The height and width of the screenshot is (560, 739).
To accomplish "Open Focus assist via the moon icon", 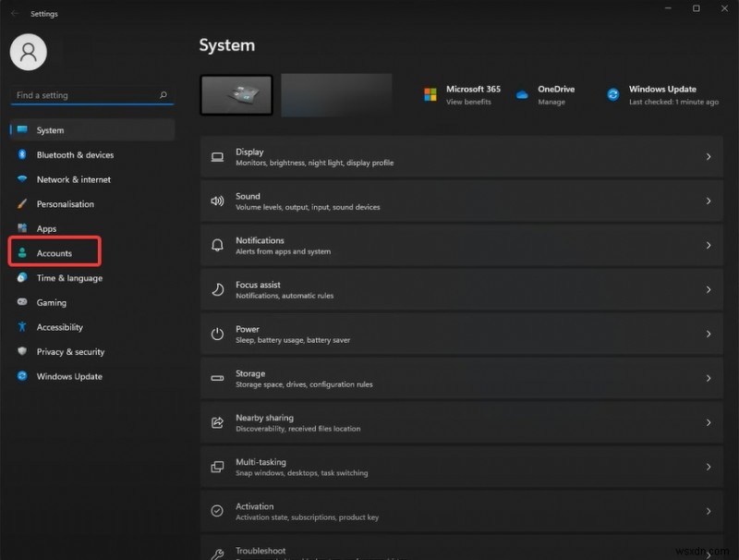I will pos(218,289).
